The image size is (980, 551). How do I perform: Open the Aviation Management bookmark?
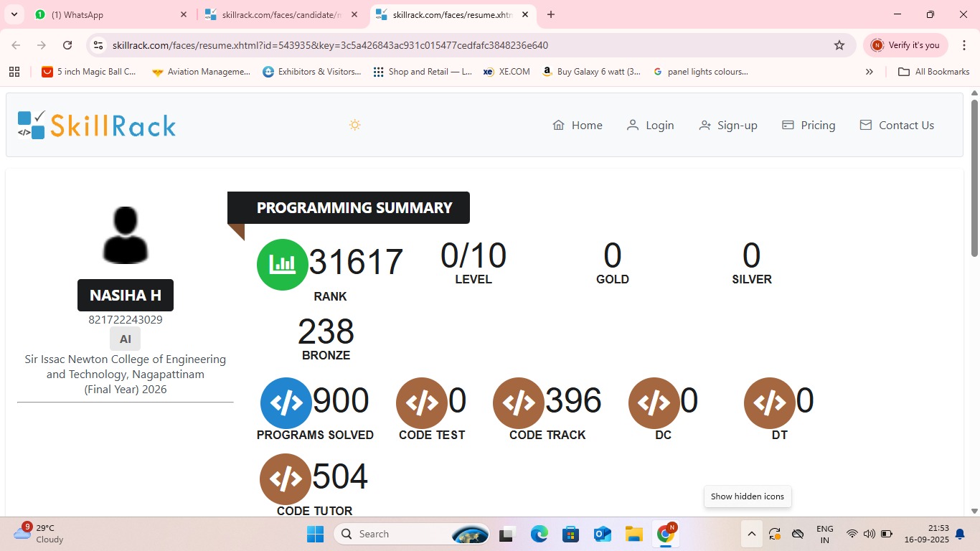pos(202,72)
